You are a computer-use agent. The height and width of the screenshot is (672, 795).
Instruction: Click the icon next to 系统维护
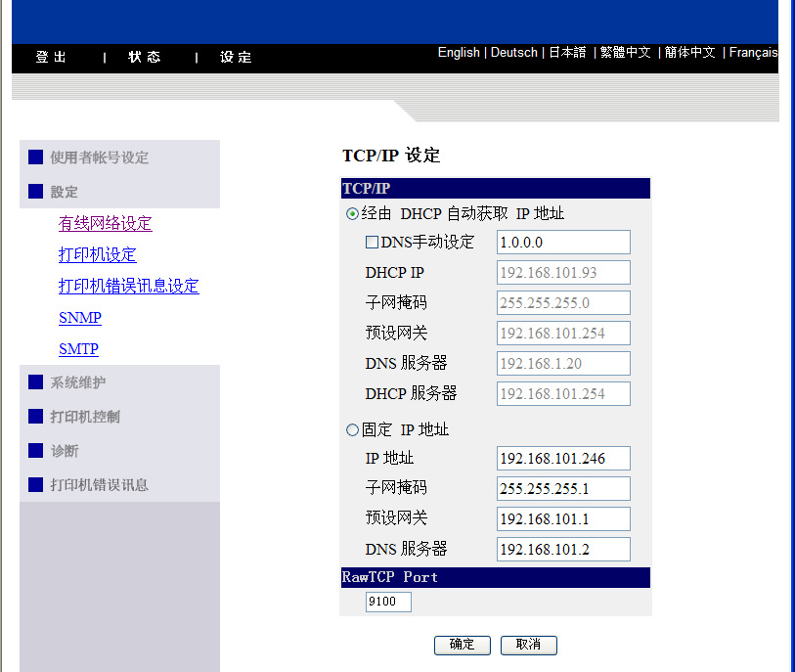(x=36, y=382)
